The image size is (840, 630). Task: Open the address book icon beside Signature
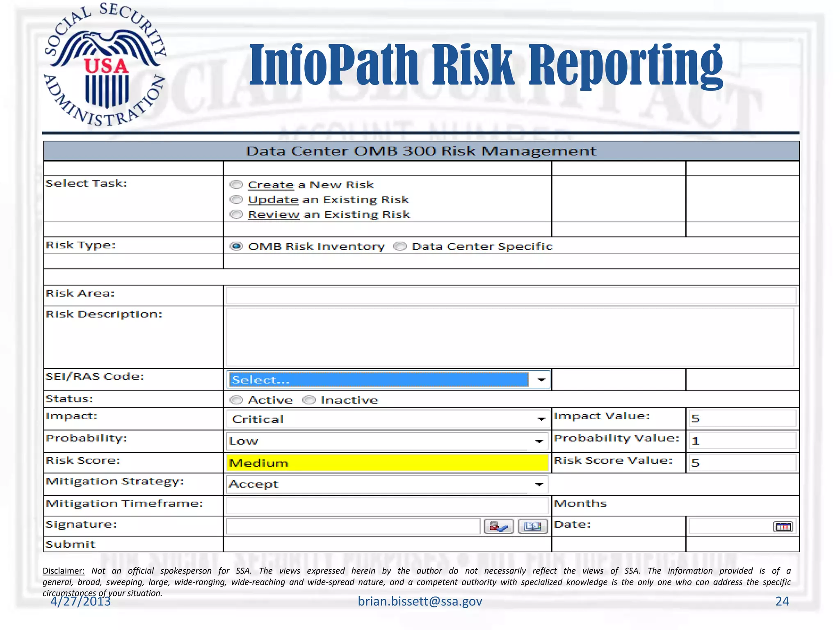click(532, 526)
